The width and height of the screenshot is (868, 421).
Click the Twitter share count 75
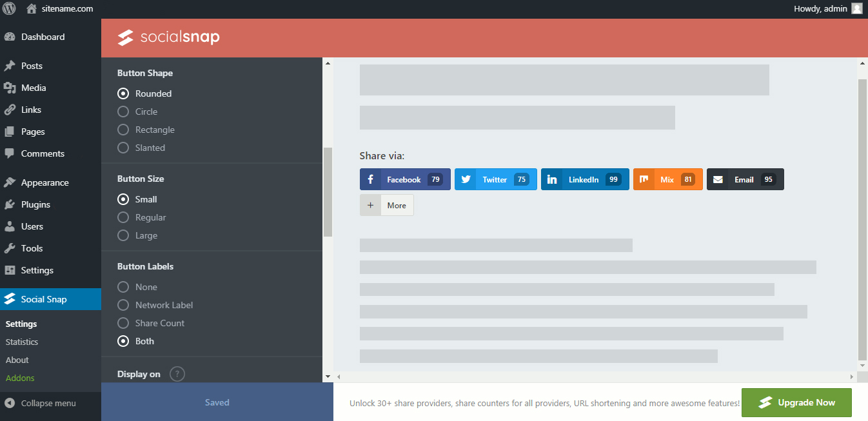coord(522,179)
